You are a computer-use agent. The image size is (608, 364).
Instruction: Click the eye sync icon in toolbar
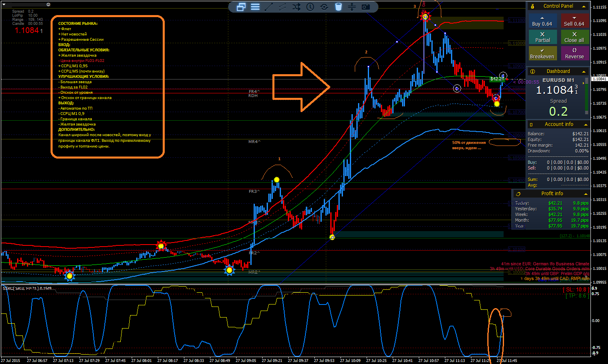point(324,7)
